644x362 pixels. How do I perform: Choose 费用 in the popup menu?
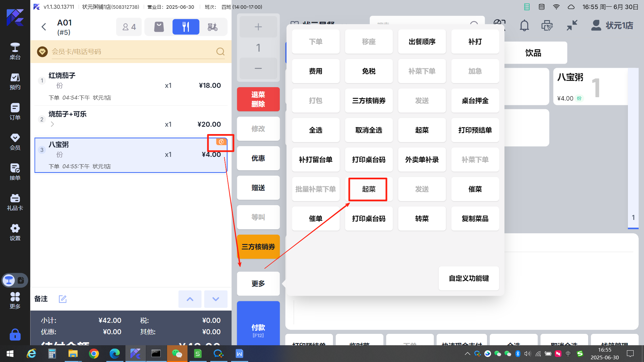point(316,71)
